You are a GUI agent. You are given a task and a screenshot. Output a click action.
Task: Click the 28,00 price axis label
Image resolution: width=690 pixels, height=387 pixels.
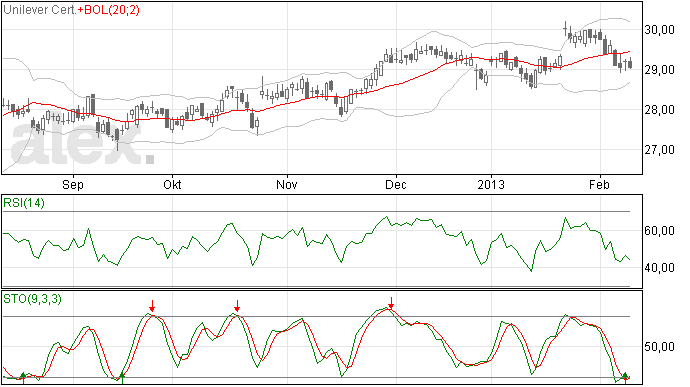(659, 110)
